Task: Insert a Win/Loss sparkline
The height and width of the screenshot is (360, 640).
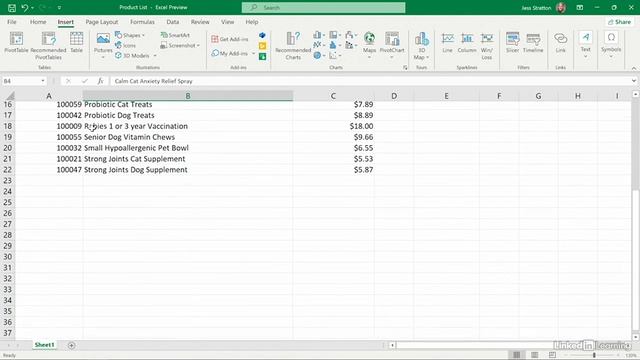Action: pyautogui.click(x=487, y=46)
